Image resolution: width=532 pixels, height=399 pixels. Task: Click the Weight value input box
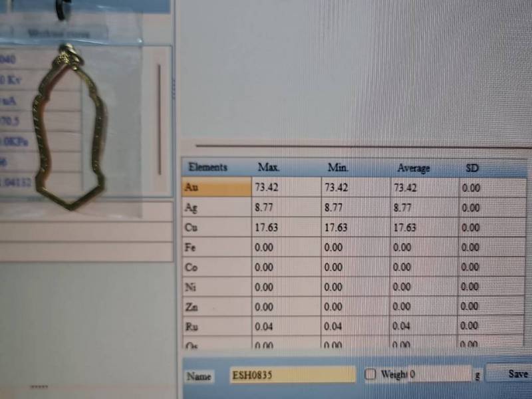439,374
